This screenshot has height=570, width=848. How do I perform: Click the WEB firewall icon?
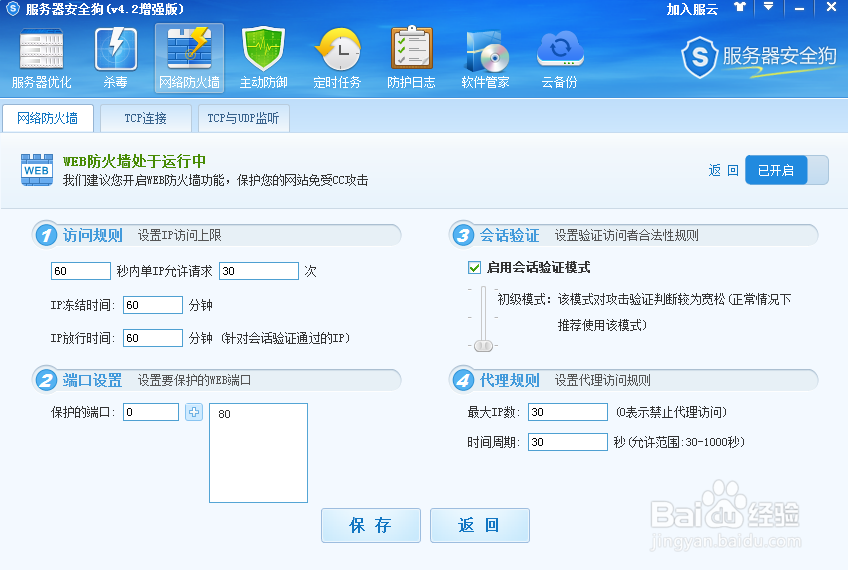tap(37, 170)
